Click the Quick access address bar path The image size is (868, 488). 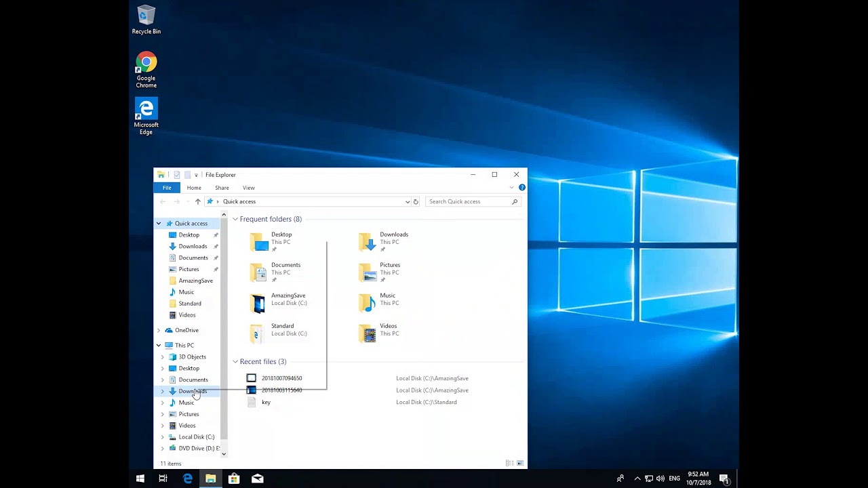(239, 201)
